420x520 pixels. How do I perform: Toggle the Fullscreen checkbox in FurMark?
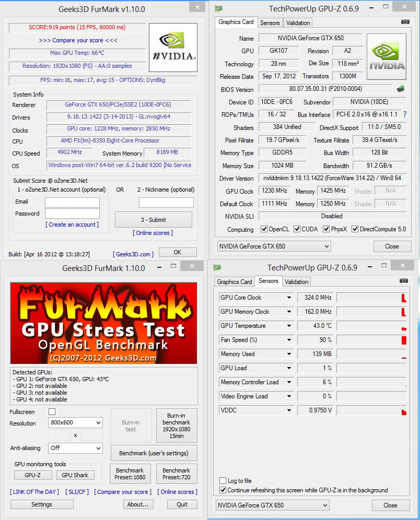click(x=52, y=411)
